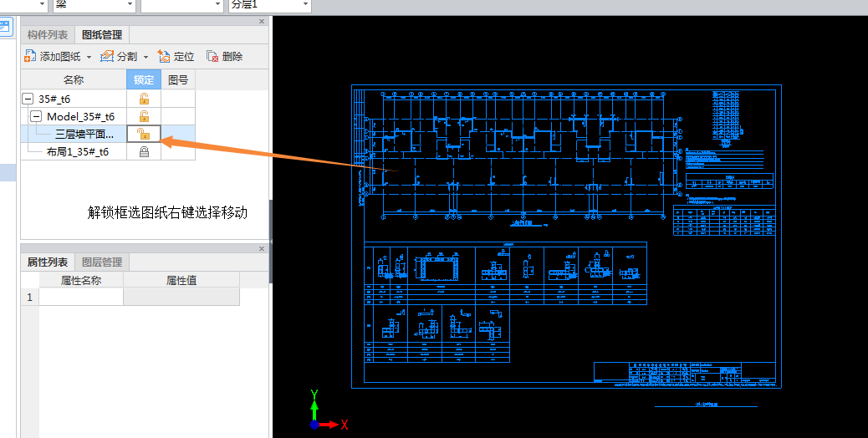Toggle the lock on 三层墙平面 row
This screenshot has height=438, width=868.
(x=144, y=134)
